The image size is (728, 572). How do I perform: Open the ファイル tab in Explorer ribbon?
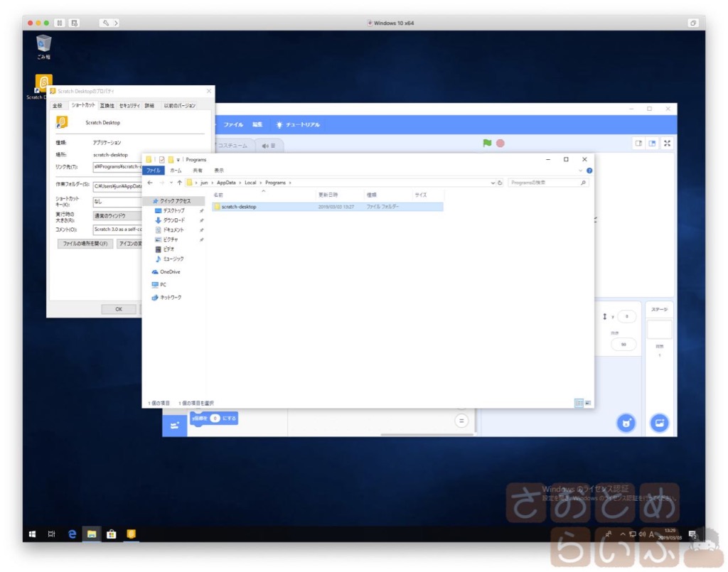[154, 171]
